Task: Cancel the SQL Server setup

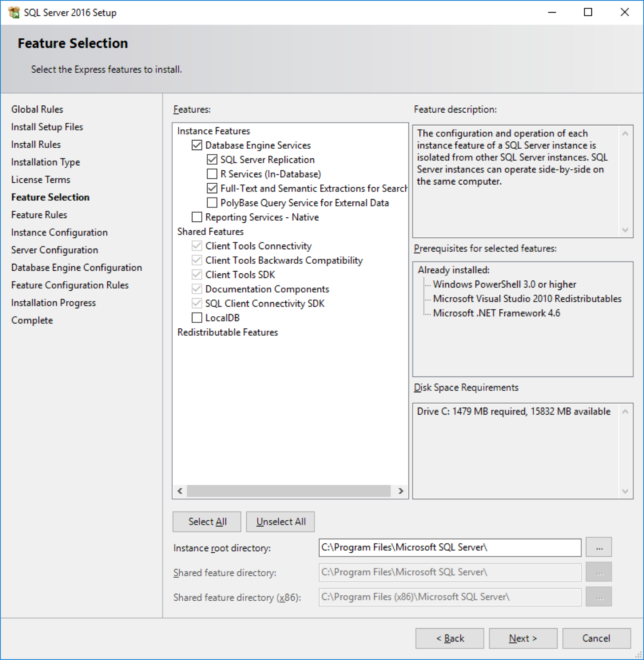Action: pyautogui.click(x=596, y=638)
